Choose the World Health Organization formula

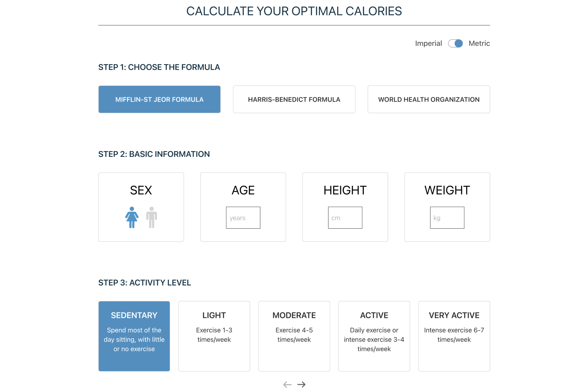[x=429, y=99]
